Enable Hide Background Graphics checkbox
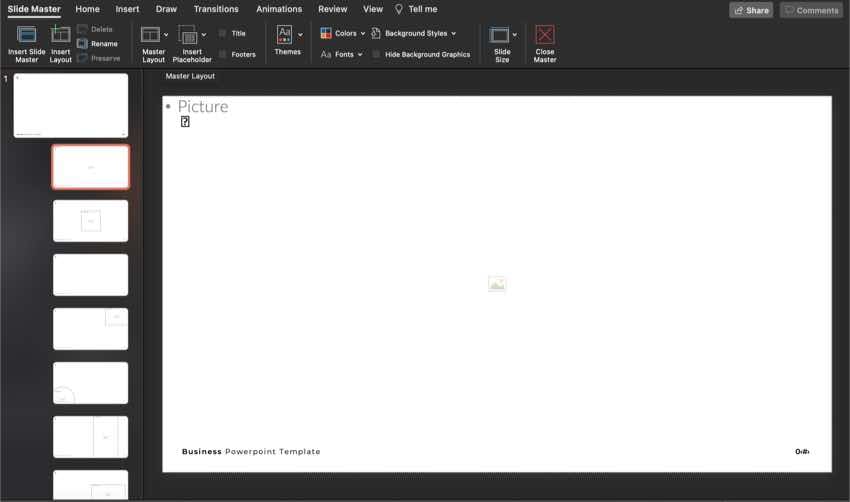 [376, 54]
